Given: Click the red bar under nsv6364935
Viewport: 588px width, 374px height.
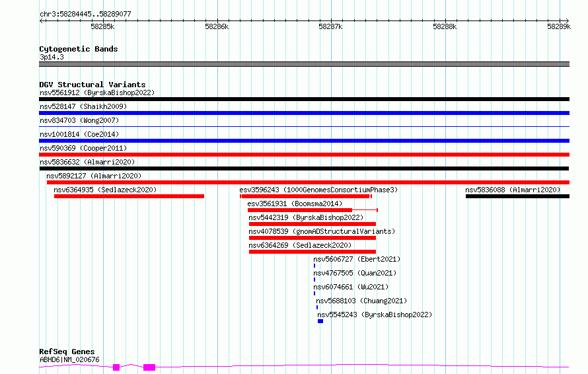Looking at the screenshot, I should (129, 196).
